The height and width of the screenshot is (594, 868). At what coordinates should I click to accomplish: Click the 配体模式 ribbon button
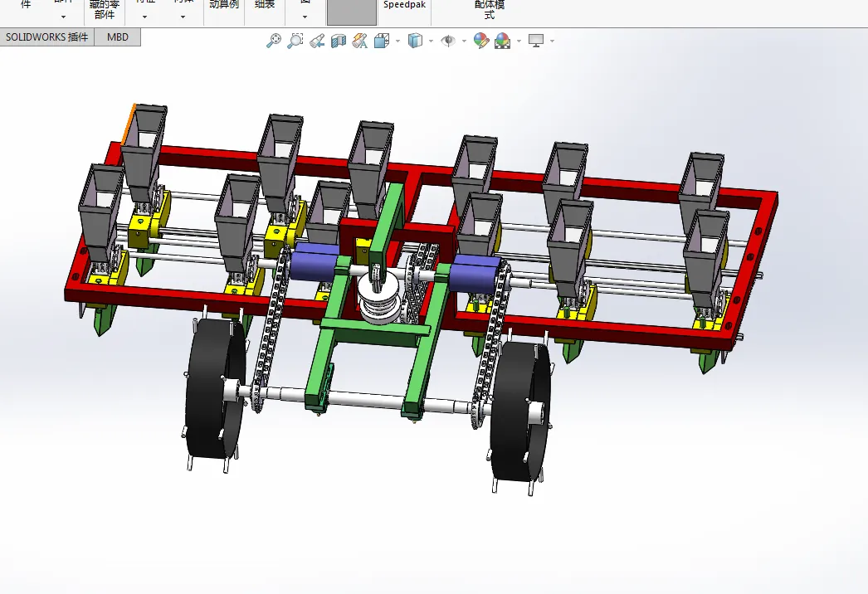coord(490,10)
